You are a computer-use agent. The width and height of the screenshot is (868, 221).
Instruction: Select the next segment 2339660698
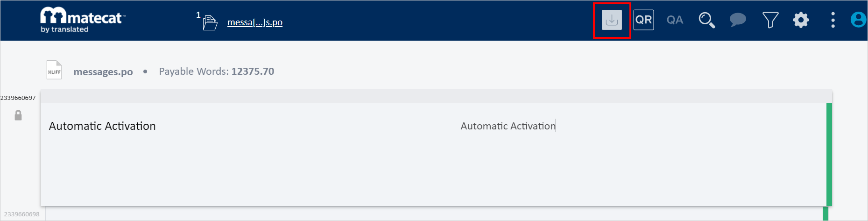coord(22,214)
